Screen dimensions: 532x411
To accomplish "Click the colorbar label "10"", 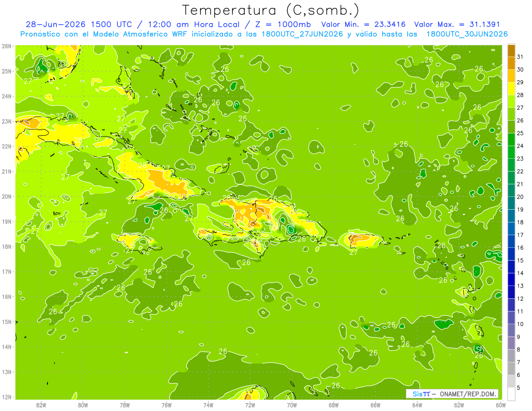I will click(521, 324).
